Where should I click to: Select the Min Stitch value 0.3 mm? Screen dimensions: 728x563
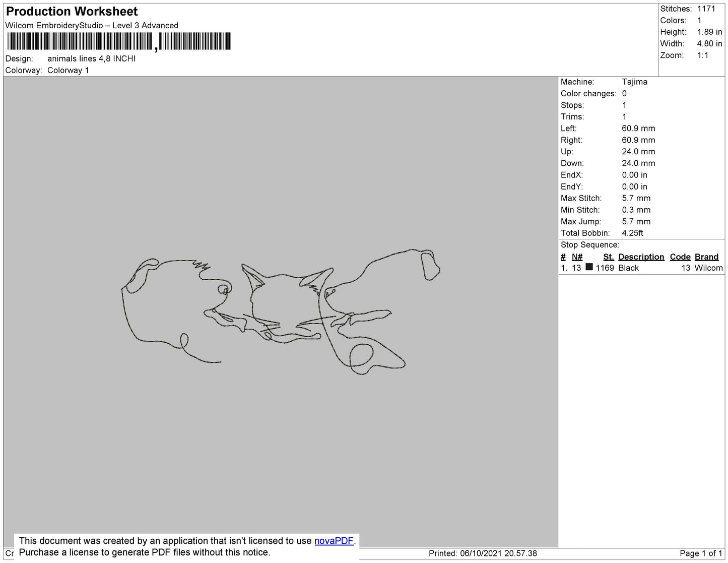pyautogui.click(x=636, y=210)
